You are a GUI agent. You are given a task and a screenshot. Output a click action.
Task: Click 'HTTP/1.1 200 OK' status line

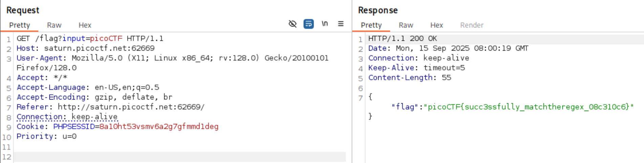click(403, 39)
